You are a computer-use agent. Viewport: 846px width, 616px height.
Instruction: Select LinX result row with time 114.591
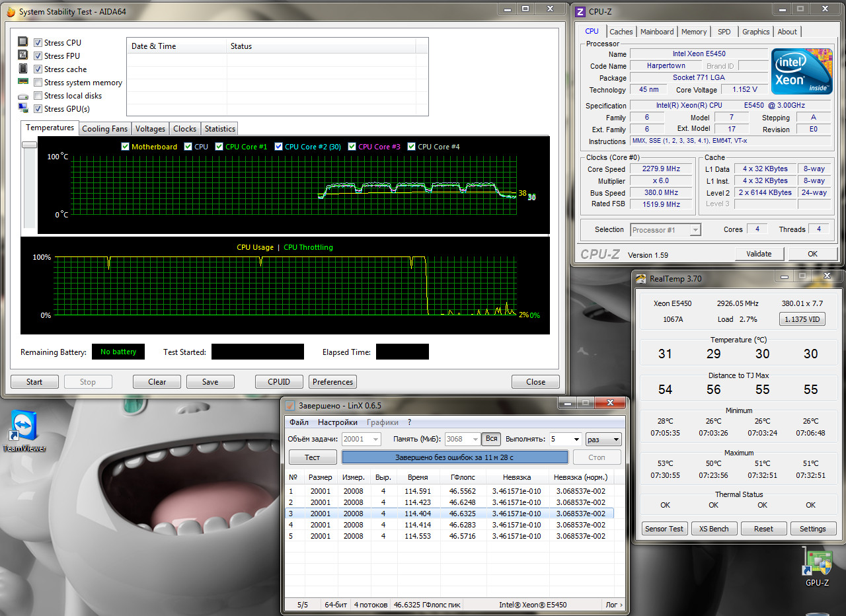449,491
